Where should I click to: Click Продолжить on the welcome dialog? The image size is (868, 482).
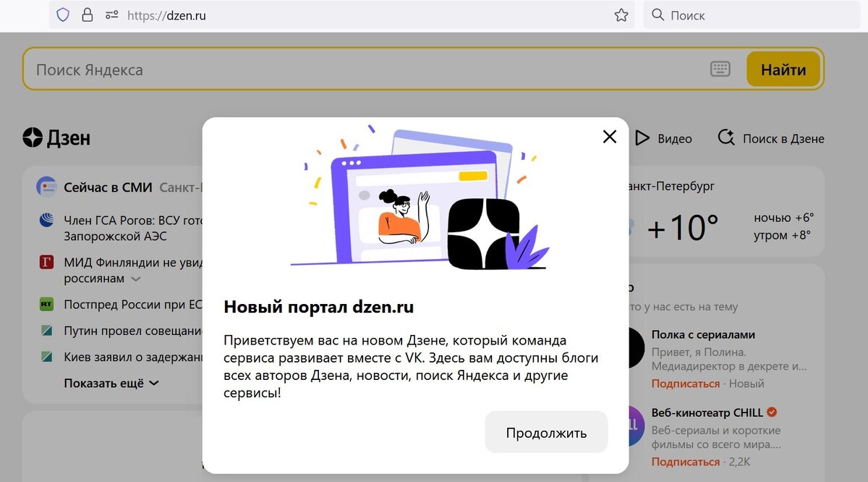click(x=546, y=431)
